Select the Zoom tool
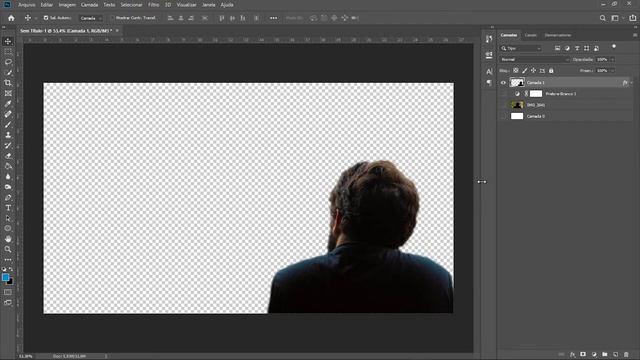This screenshot has height=360, width=640. (8, 249)
